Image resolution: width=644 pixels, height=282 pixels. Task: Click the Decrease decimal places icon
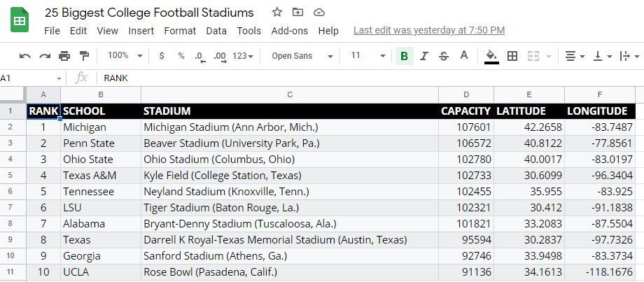coord(199,56)
